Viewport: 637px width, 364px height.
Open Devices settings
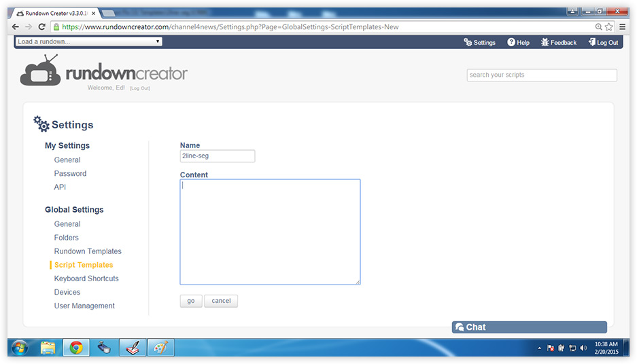(x=67, y=292)
